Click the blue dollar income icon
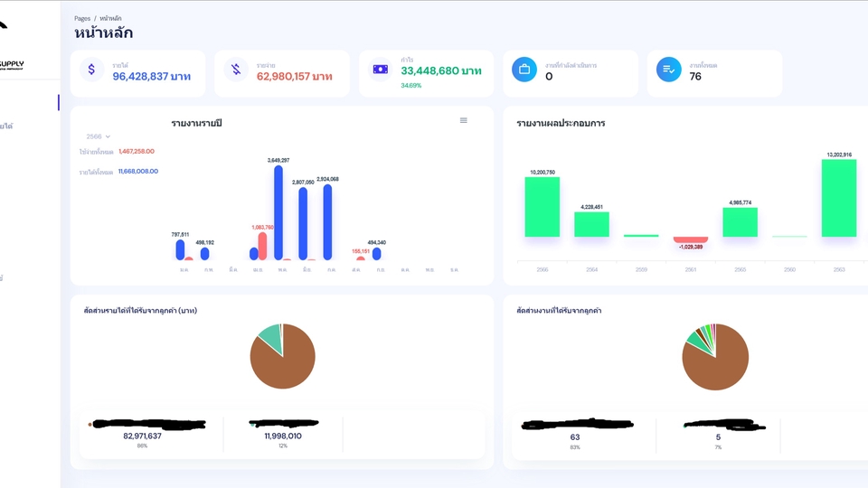The width and height of the screenshot is (868, 488). click(x=91, y=70)
